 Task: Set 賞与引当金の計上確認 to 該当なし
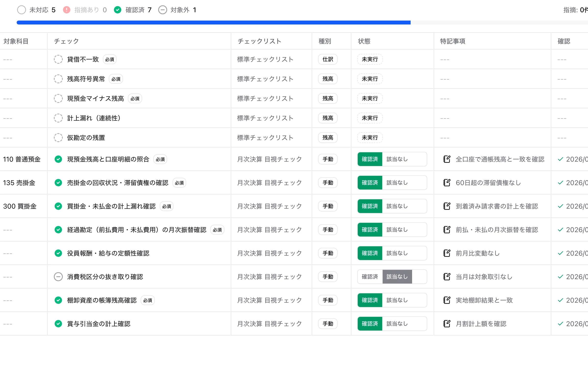[x=397, y=323]
